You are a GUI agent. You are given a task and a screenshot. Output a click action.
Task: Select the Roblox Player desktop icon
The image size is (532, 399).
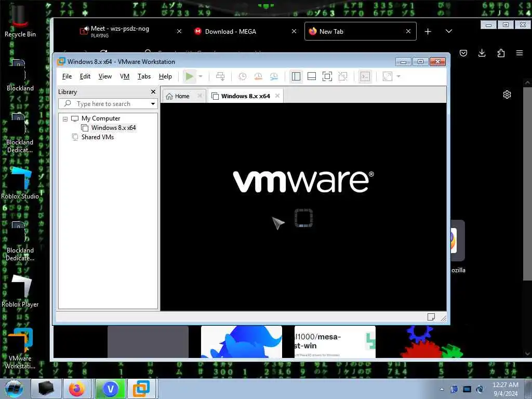[20, 291]
